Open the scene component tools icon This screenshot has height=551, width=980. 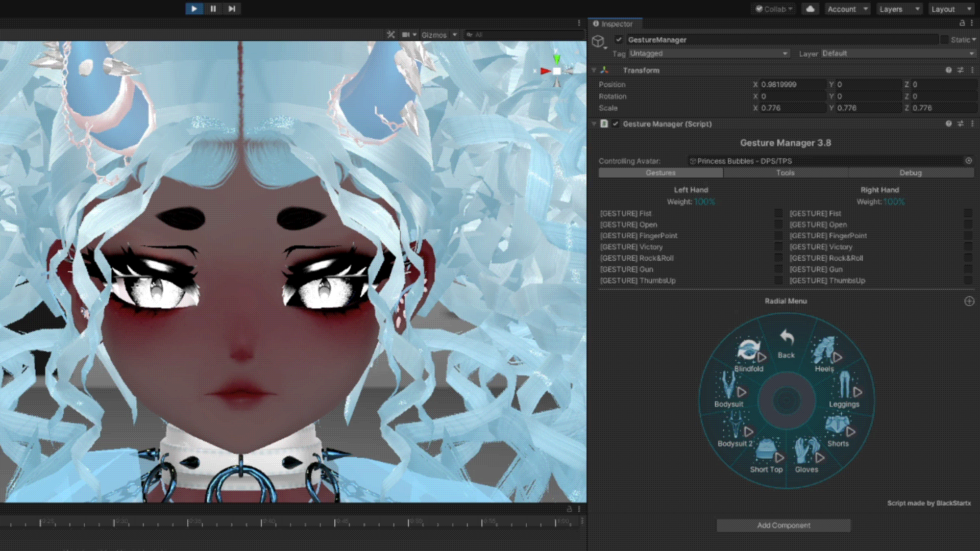(391, 35)
